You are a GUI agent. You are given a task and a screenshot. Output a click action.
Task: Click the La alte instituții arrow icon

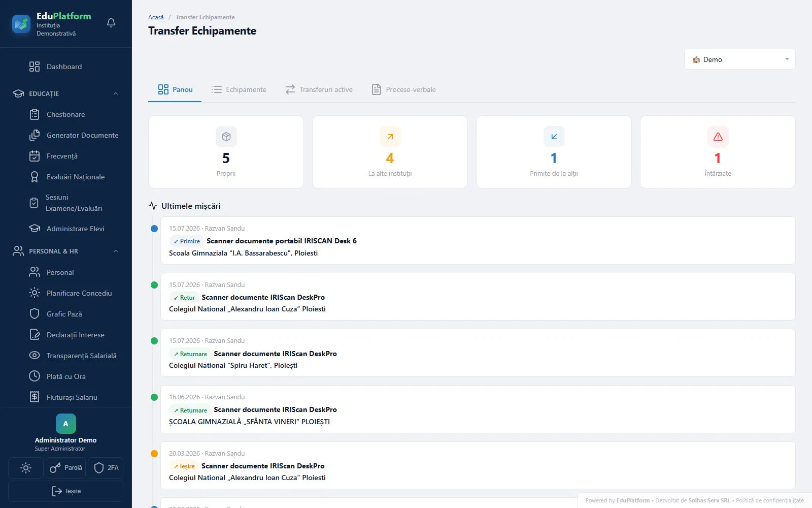point(390,137)
